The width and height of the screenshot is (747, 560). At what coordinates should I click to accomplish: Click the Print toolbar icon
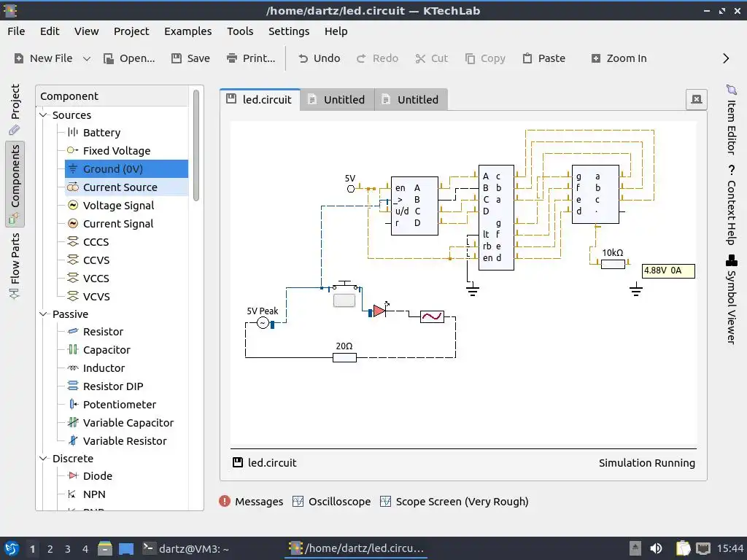click(x=232, y=58)
